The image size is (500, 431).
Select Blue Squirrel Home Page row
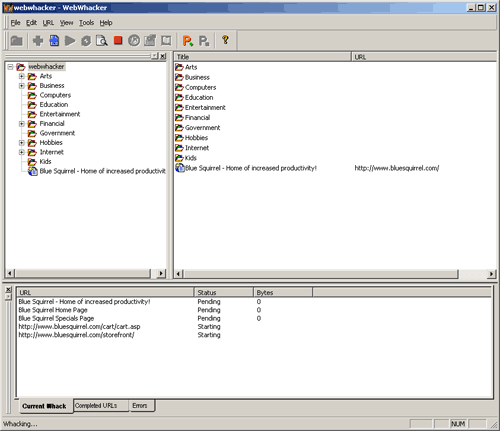point(53,310)
